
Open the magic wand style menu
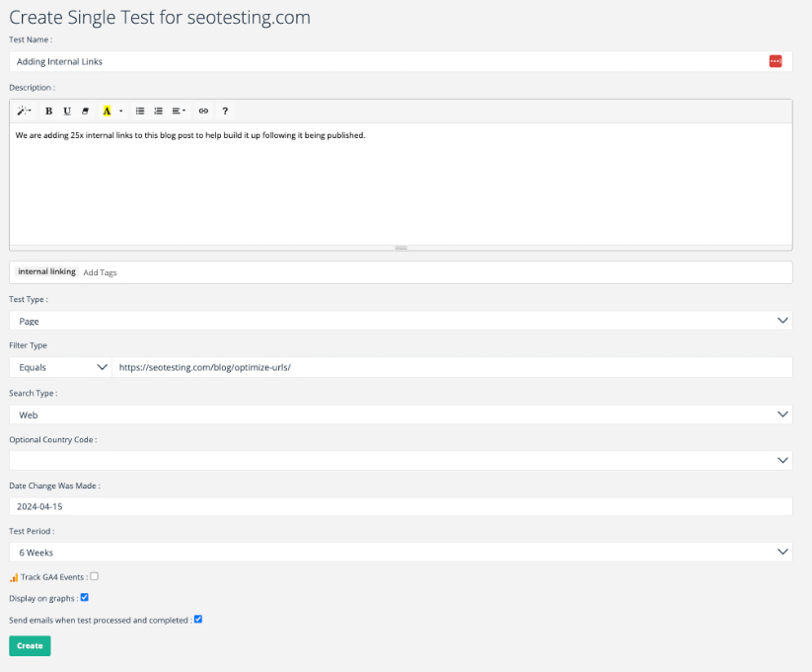[24, 111]
